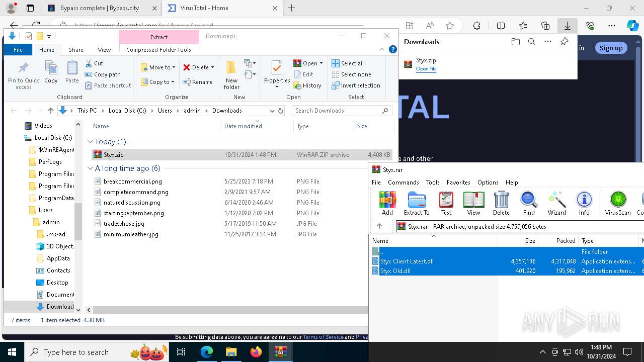644x362 pixels.
Task: Open WinRAR Options menu
Action: (488, 183)
